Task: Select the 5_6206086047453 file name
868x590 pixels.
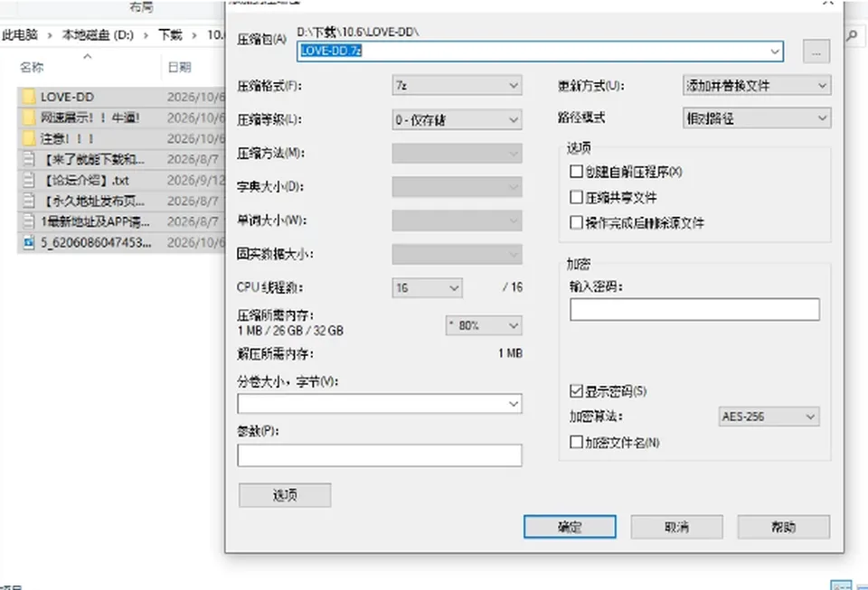Action: click(96, 242)
